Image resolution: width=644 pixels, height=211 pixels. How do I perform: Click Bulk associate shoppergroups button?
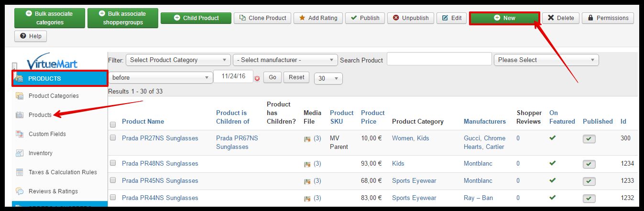pos(123,18)
